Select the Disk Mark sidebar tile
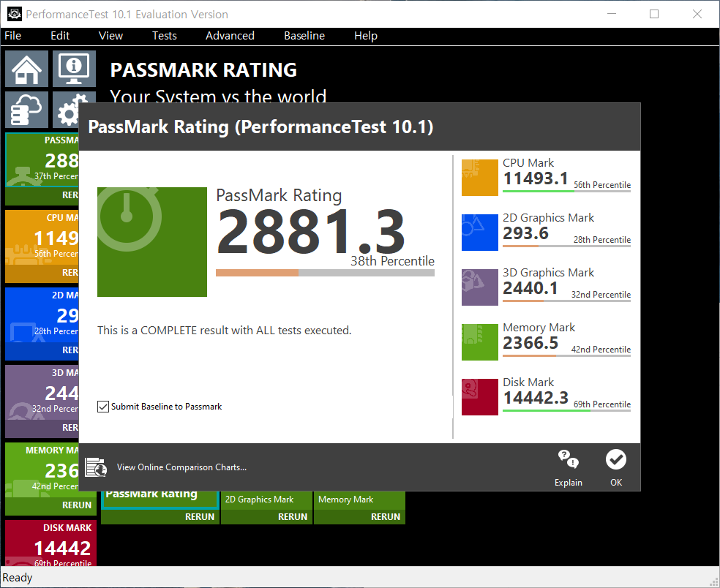Screen dimensions: 720x588 tap(51, 543)
